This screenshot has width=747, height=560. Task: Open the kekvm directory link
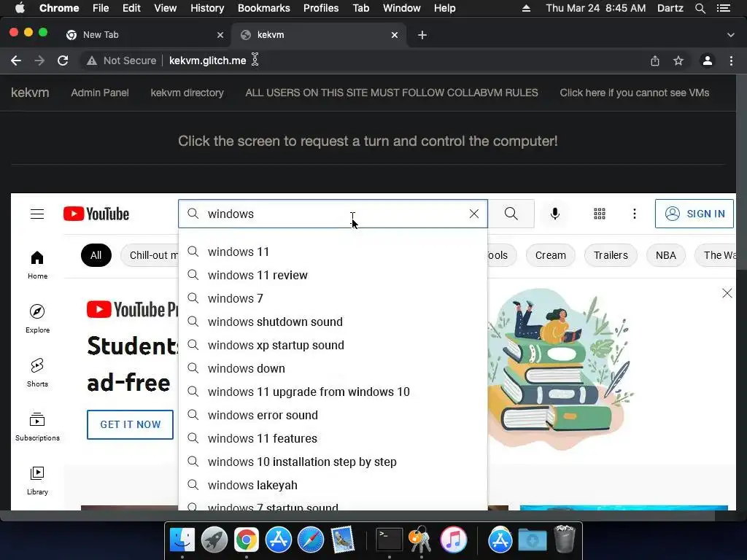pyautogui.click(x=187, y=93)
